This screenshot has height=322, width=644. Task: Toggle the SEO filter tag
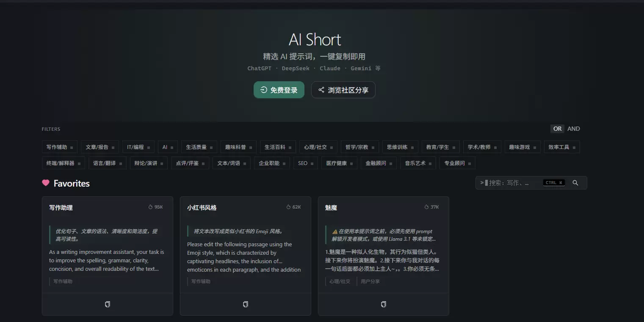[x=306, y=163]
